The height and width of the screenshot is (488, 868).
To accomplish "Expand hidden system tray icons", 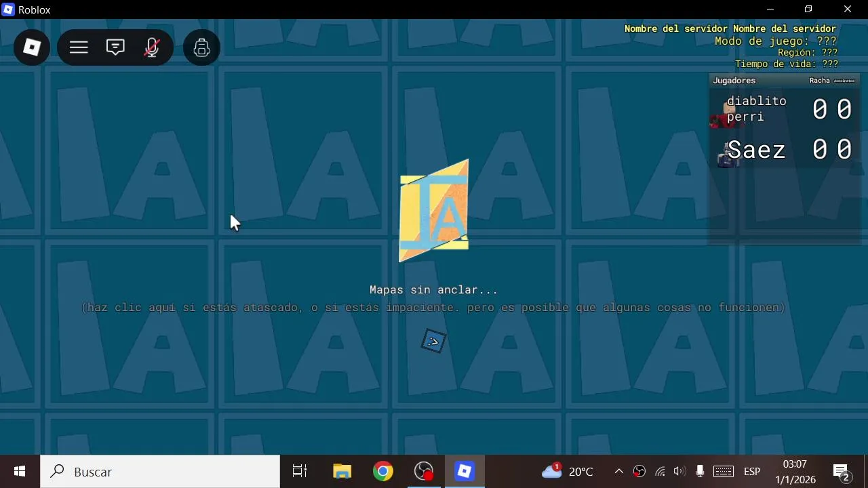I will point(618,471).
